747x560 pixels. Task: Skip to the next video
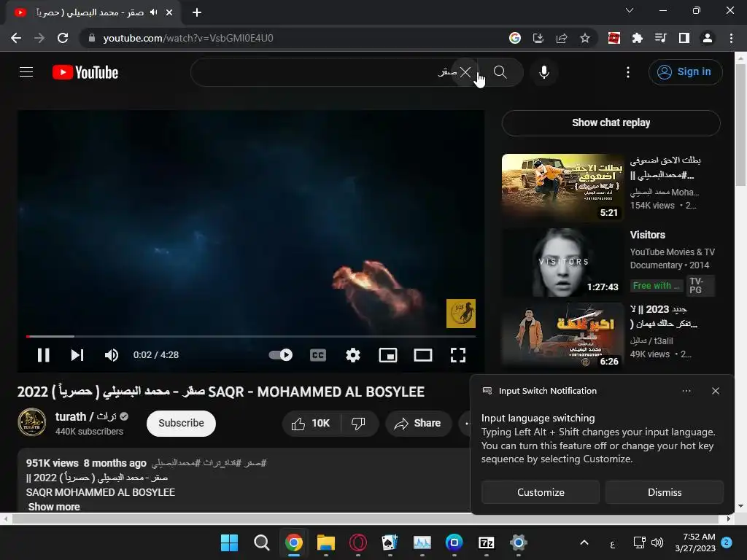tap(77, 355)
